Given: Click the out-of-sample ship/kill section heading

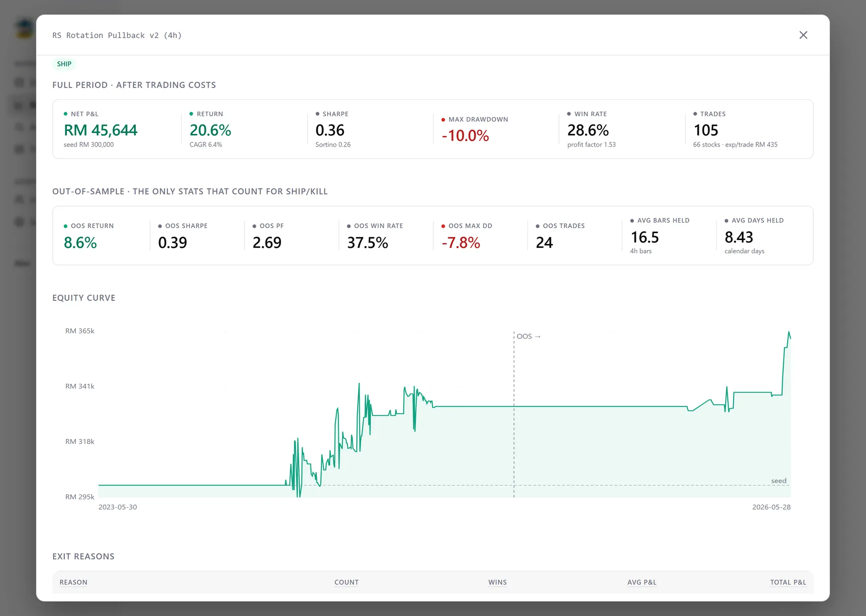Looking at the screenshot, I should (190, 191).
